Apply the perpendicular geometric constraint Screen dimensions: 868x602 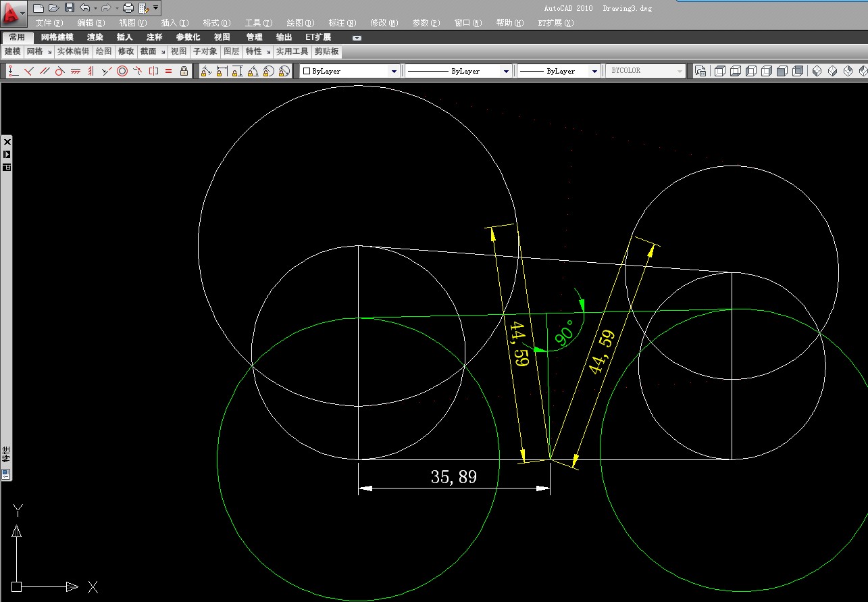29,71
